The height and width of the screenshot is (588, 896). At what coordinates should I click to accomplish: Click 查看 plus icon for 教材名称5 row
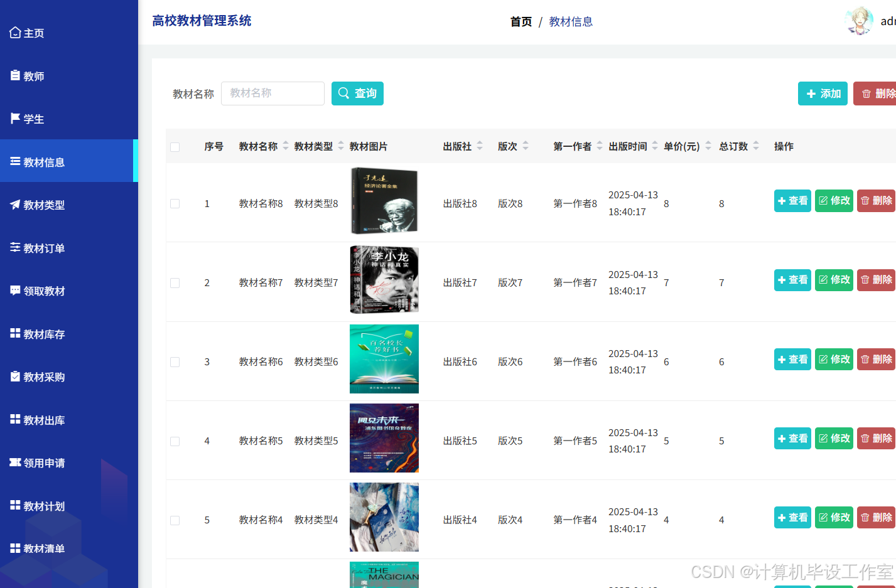tap(782, 438)
